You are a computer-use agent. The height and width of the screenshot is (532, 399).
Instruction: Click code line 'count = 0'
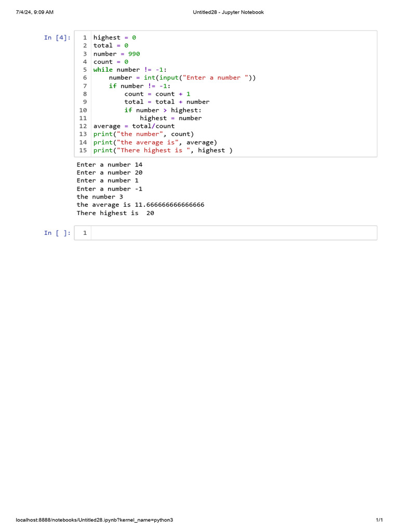pos(111,62)
